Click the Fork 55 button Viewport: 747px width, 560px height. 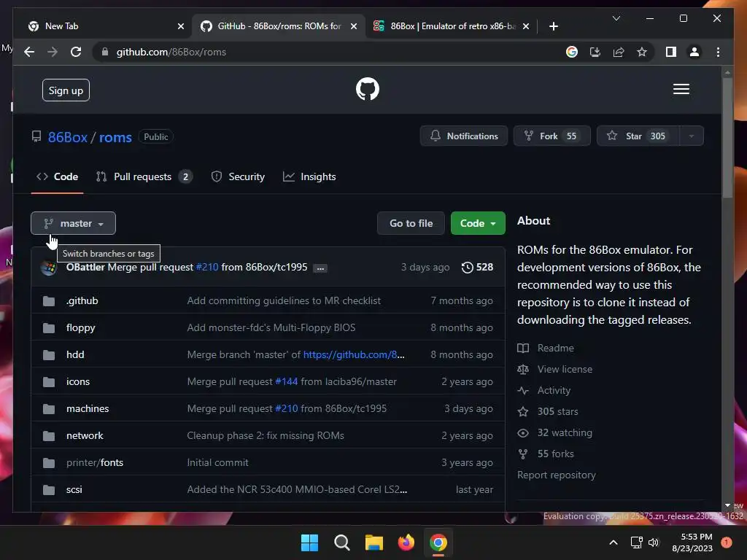551,136
